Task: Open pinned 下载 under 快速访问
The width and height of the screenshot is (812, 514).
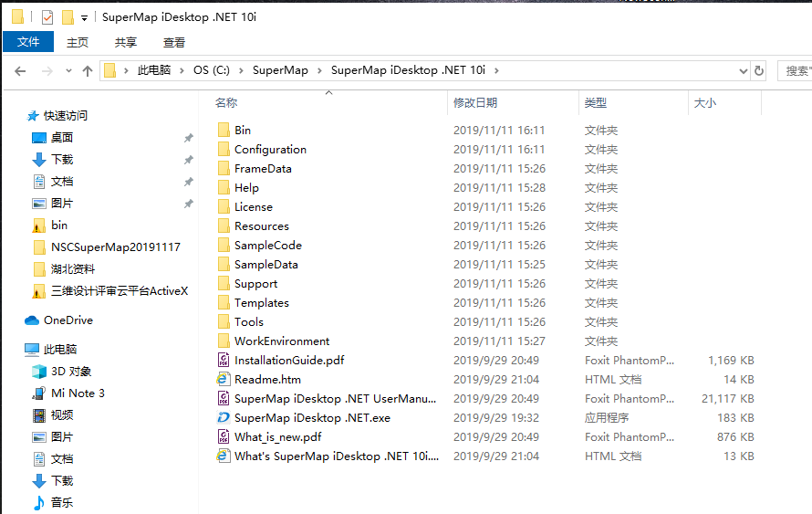Action: coord(62,159)
